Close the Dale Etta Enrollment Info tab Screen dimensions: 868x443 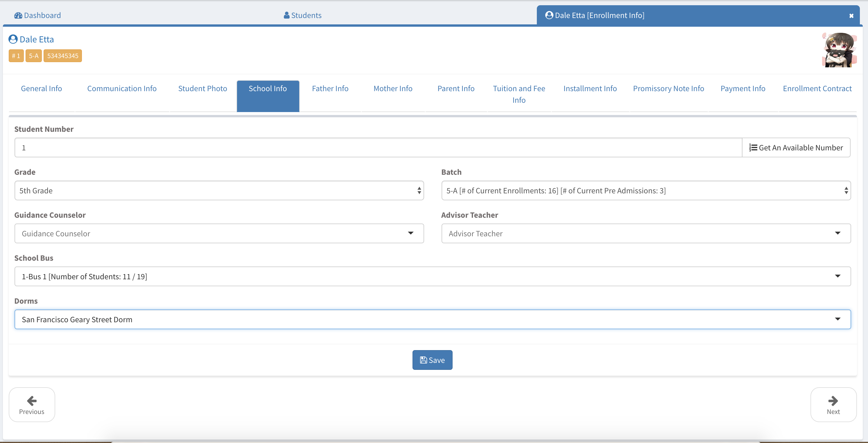pos(851,16)
